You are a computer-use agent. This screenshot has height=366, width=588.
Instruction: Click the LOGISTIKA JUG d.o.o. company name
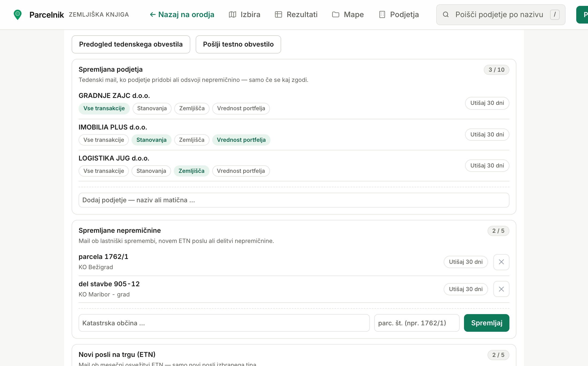[114, 158]
